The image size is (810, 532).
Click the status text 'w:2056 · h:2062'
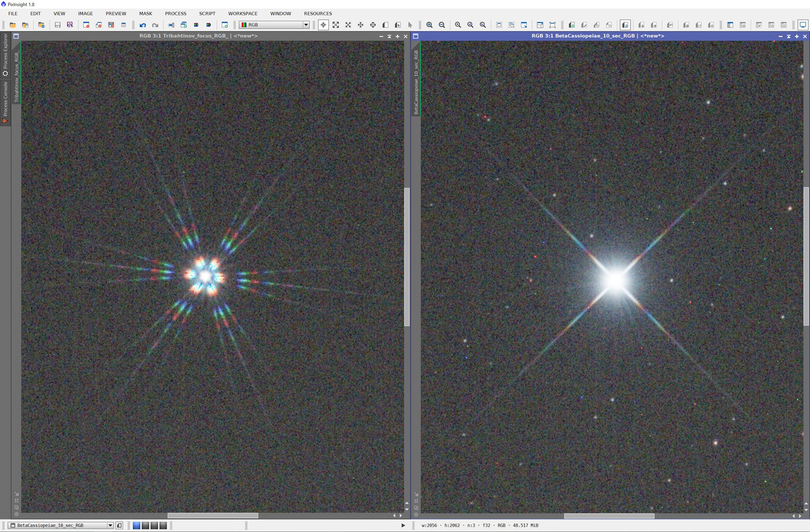coord(442,525)
